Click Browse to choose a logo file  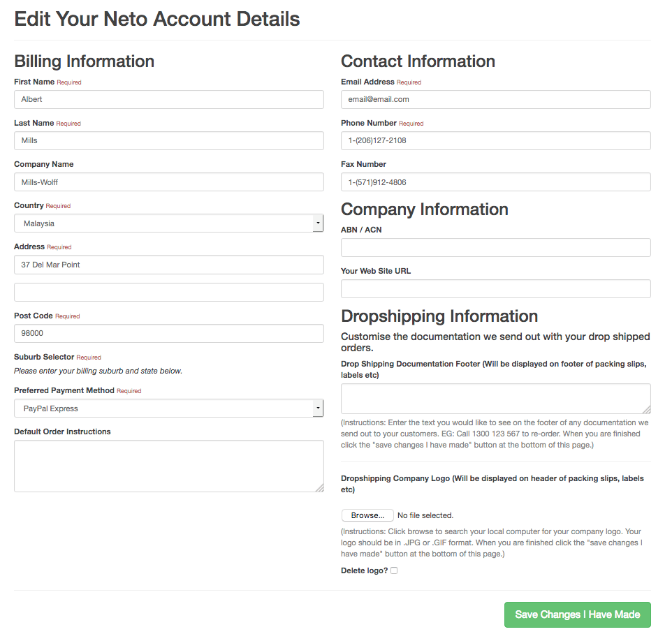367,515
